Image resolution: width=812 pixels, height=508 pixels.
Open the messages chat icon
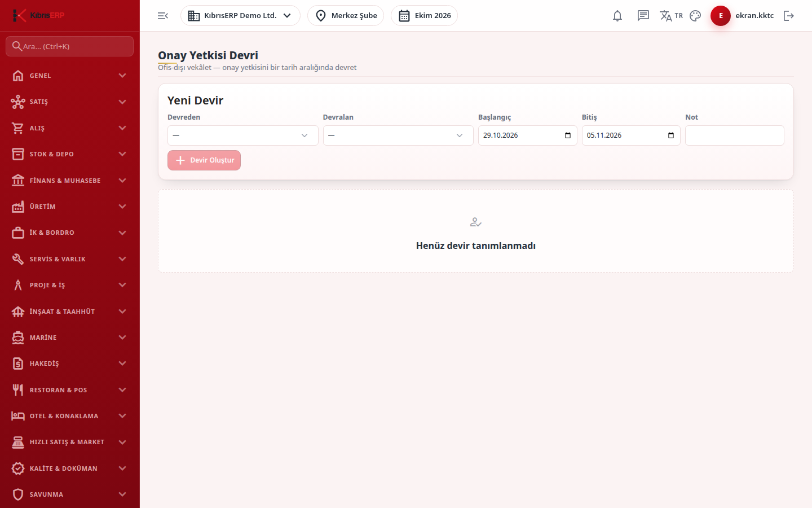[643, 16]
